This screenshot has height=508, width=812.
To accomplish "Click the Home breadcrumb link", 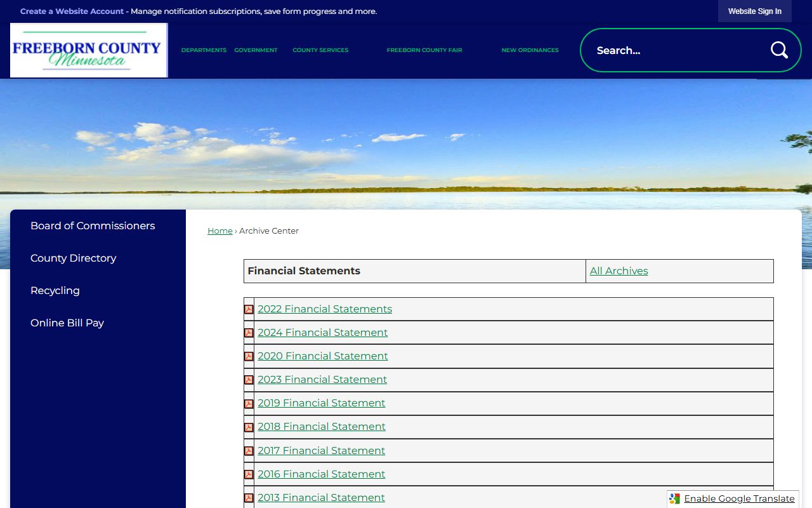I will [x=220, y=231].
